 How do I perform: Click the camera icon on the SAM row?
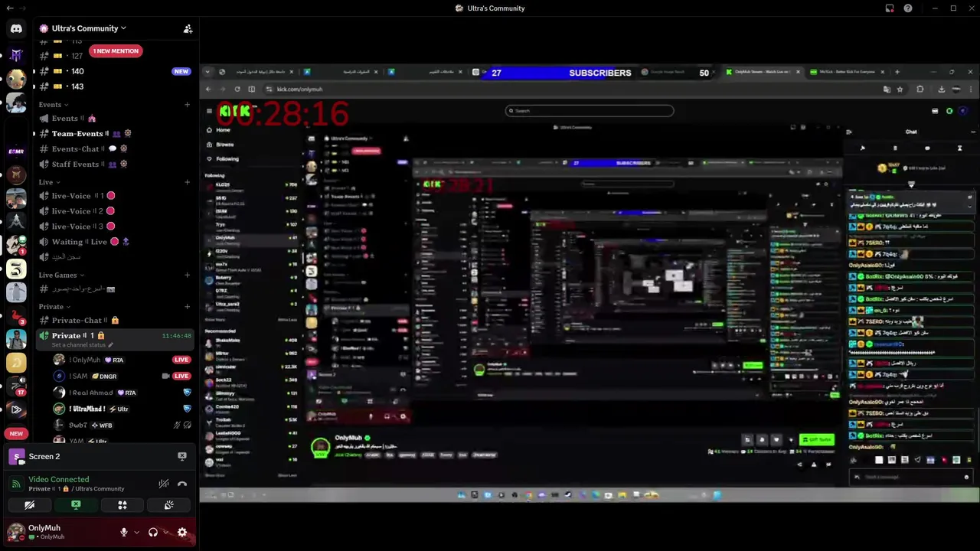tap(165, 376)
